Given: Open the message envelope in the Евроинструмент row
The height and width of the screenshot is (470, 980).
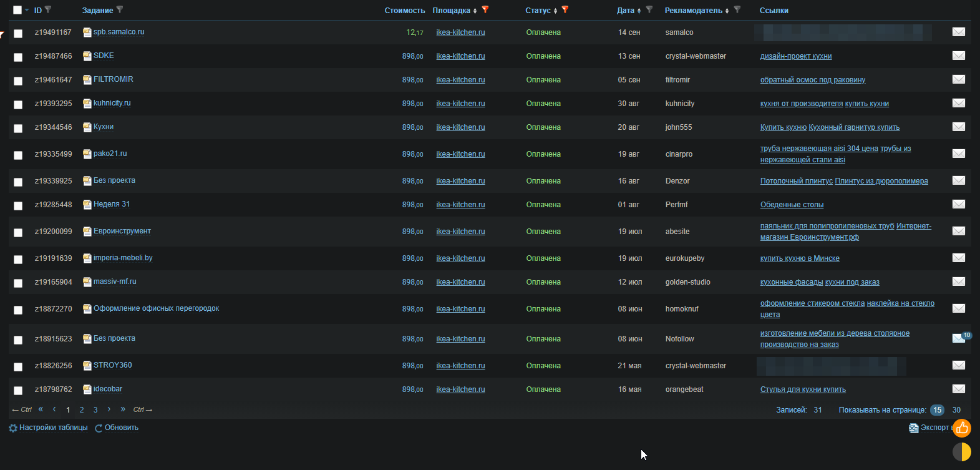Looking at the screenshot, I should [959, 231].
